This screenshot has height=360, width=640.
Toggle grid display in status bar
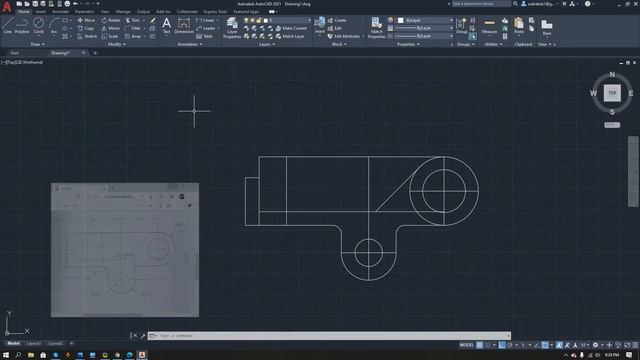point(480,345)
